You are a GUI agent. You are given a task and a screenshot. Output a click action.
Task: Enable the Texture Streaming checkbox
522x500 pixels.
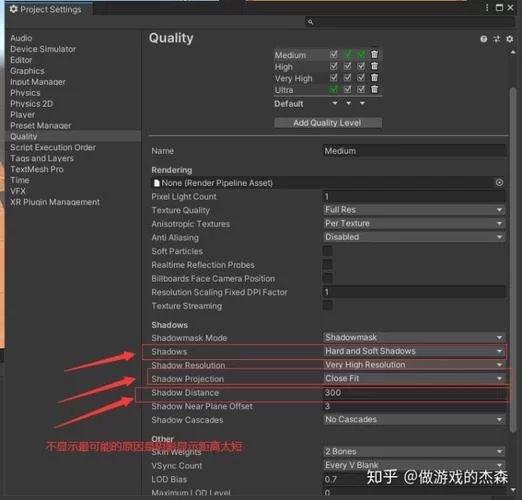tap(328, 305)
